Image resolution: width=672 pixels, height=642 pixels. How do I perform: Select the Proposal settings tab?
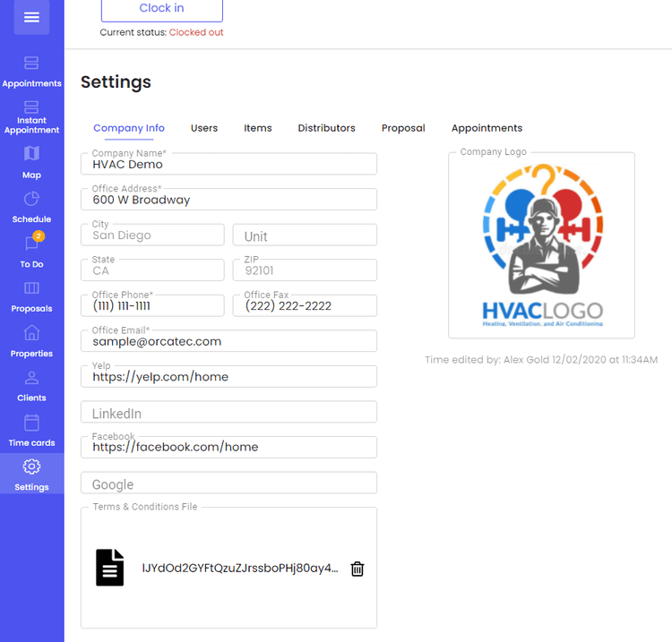pyautogui.click(x=403, y=128)
